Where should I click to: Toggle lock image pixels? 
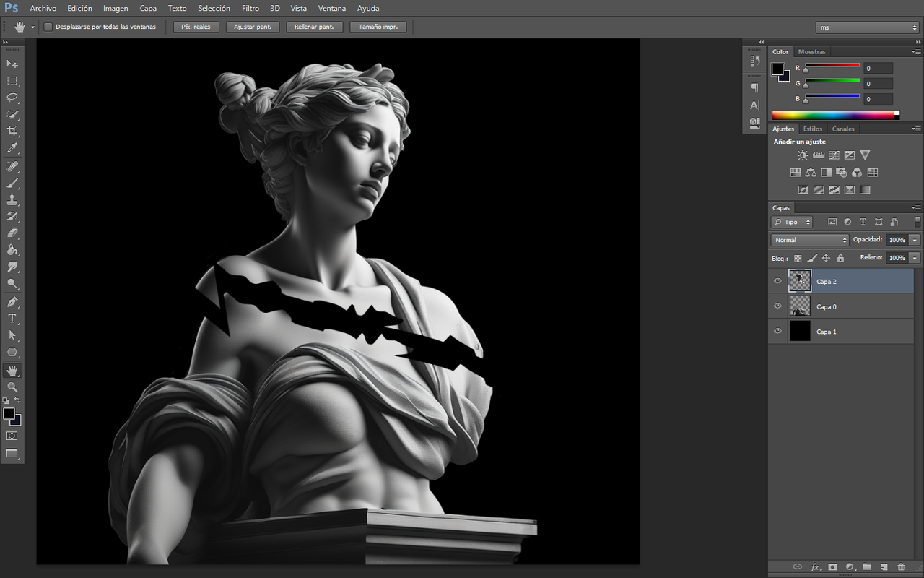coord(812,258)
